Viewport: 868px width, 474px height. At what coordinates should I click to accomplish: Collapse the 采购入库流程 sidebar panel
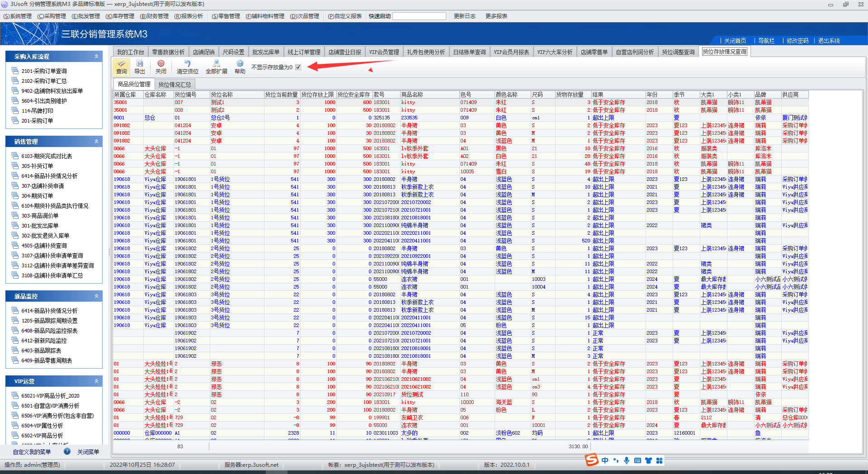(96, 57)
